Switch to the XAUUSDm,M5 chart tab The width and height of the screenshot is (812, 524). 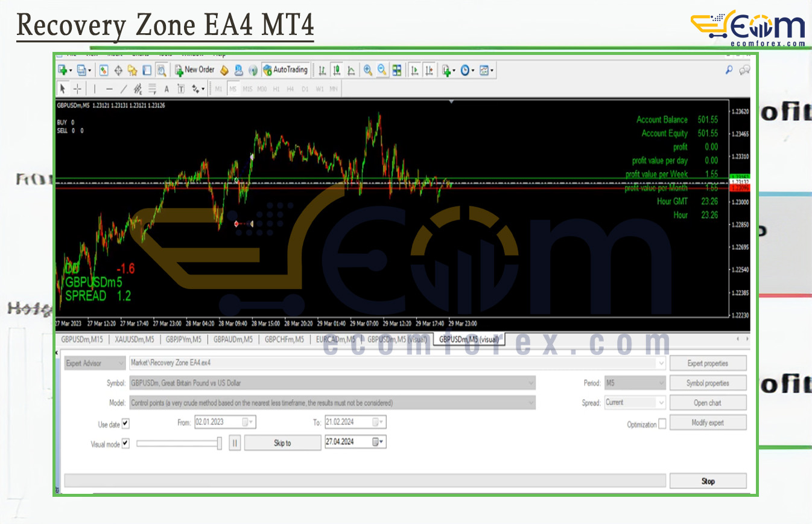[x=135, y=339]
